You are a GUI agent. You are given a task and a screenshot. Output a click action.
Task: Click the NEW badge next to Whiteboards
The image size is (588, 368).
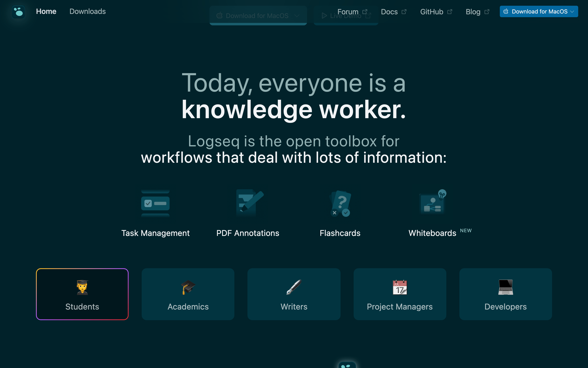pyautogui.click(x=465, y=230)
